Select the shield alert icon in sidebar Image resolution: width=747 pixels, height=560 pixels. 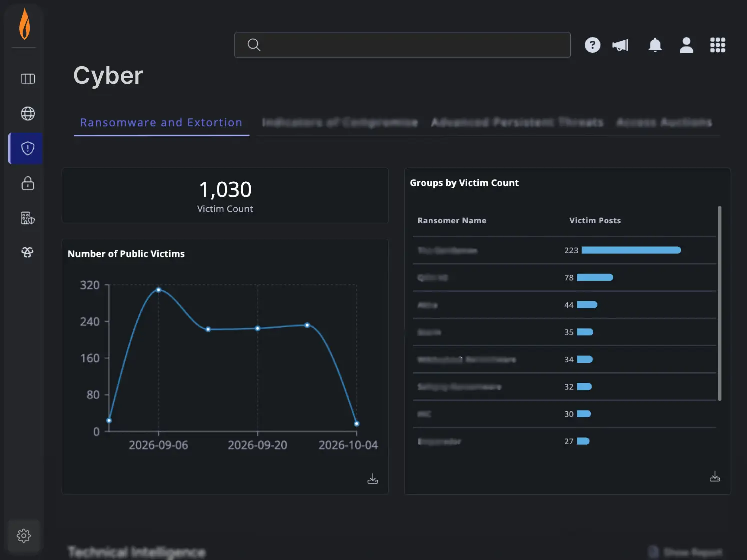point(28,148)
